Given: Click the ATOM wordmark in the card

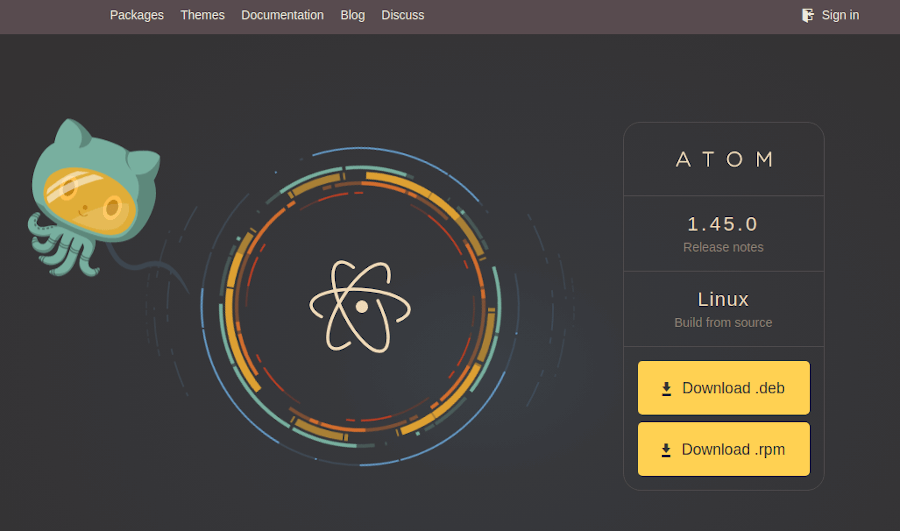Looking at the screenshot, I should [724, 159].
